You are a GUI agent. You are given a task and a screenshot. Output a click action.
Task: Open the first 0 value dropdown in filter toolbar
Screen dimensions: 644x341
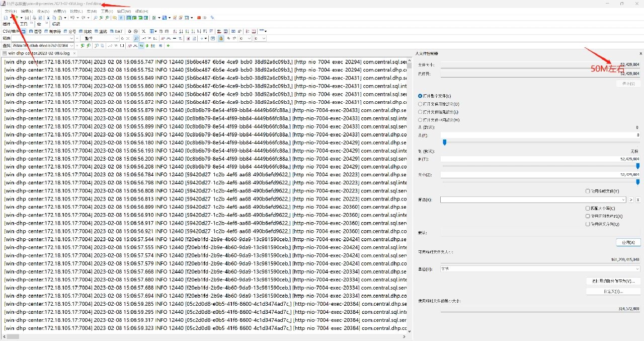click(249, 38)
